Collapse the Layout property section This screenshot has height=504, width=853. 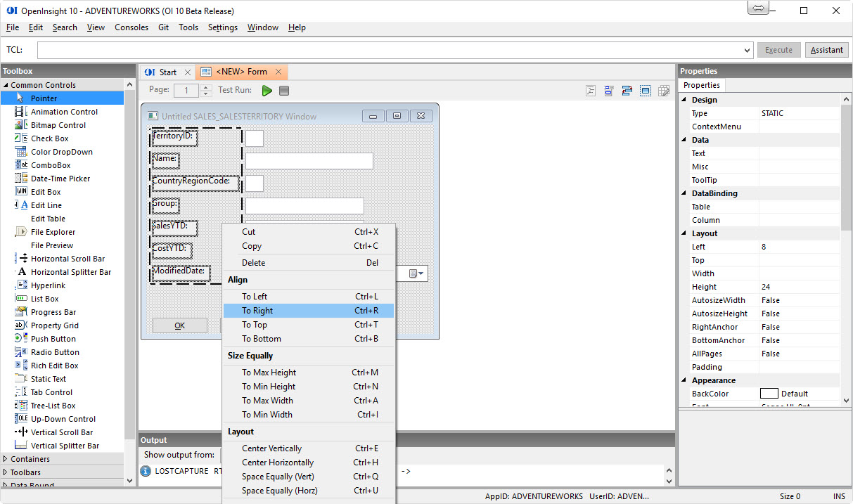[x=684, y=233]
